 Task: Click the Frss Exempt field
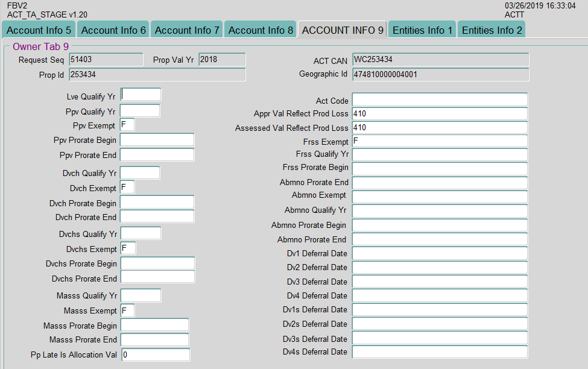coord(440,141)
